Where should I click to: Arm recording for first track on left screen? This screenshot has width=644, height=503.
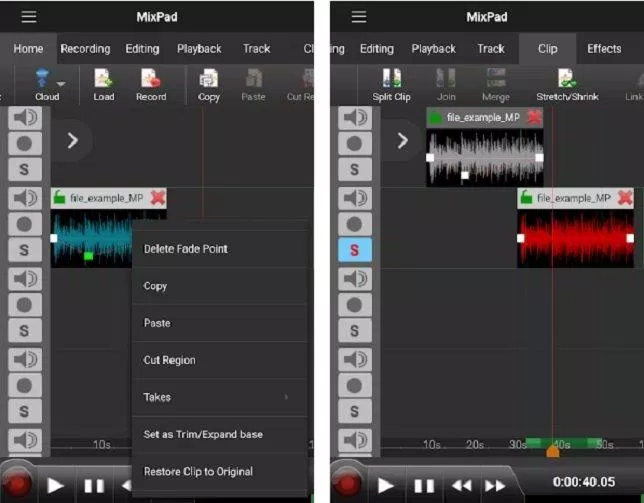pos(25,144)
